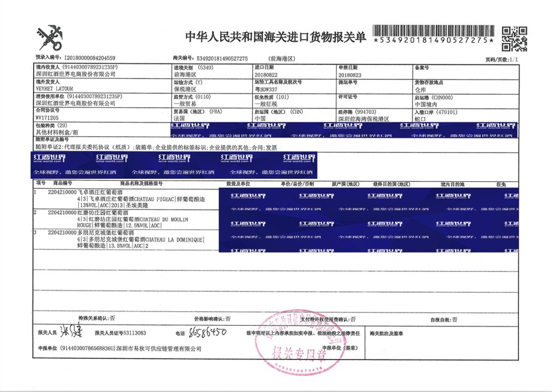Click 支付特许权使用费确认:否

(327, 319)
